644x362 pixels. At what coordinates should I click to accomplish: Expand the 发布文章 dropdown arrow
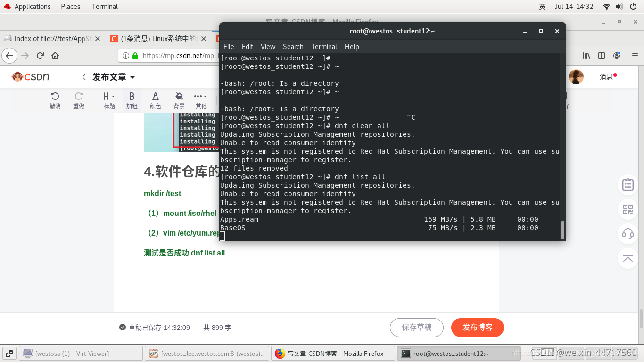133,76
